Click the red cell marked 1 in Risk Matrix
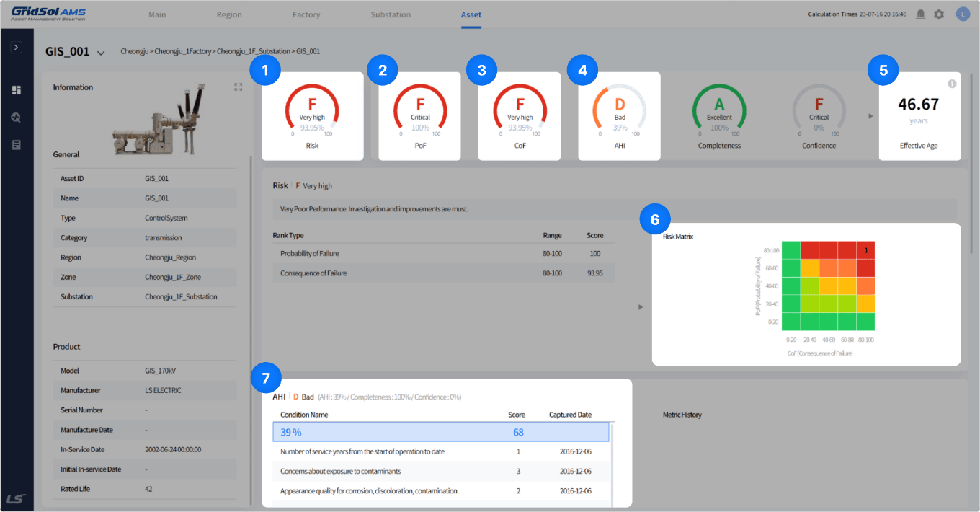The width and height of the screenshot is (980, 512). (x=865, y=250)
